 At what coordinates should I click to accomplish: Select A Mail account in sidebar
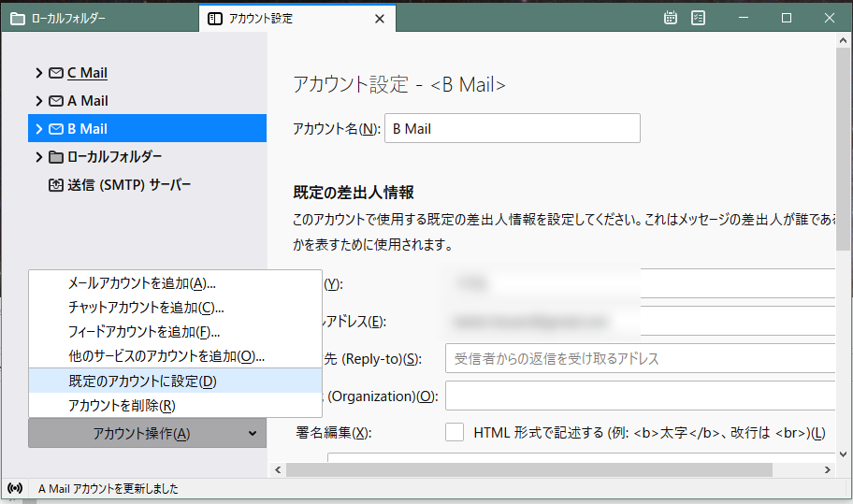147,101
